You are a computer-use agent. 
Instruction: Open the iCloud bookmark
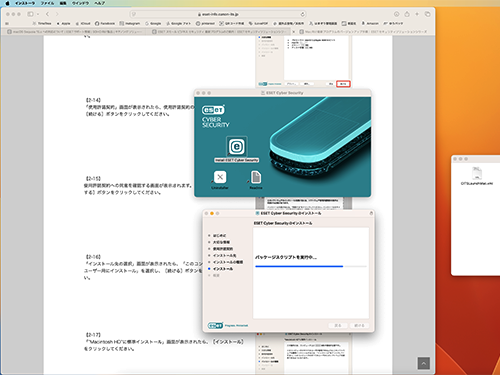[83, 23]
